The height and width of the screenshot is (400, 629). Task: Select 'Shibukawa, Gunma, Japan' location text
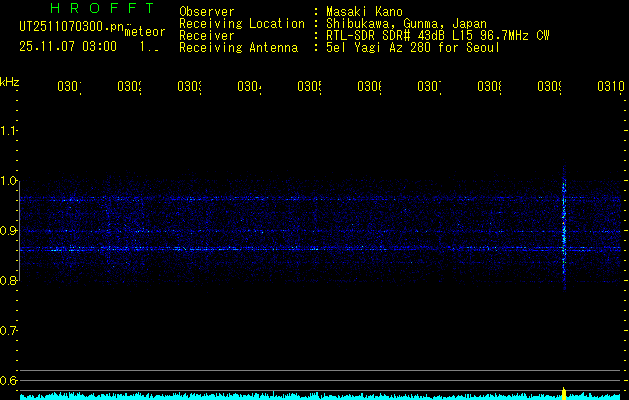406,24
